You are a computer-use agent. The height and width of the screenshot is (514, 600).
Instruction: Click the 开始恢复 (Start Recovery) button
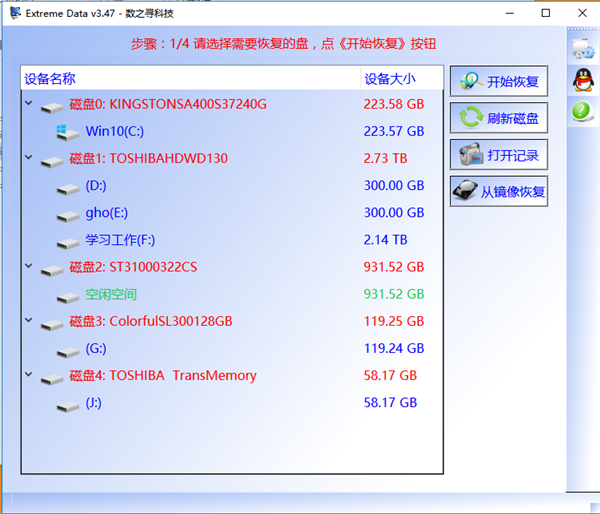click(499, 82)
